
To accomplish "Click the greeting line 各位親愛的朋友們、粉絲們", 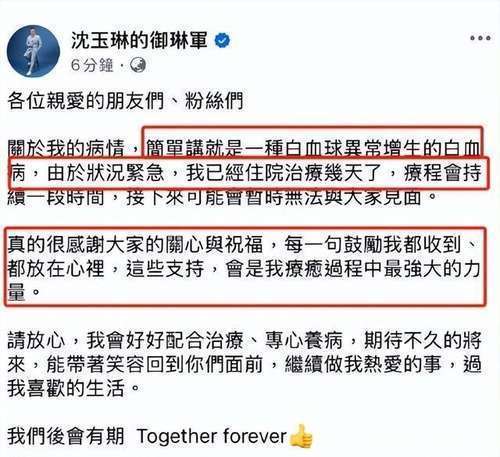I will click(x=125, y=101).
